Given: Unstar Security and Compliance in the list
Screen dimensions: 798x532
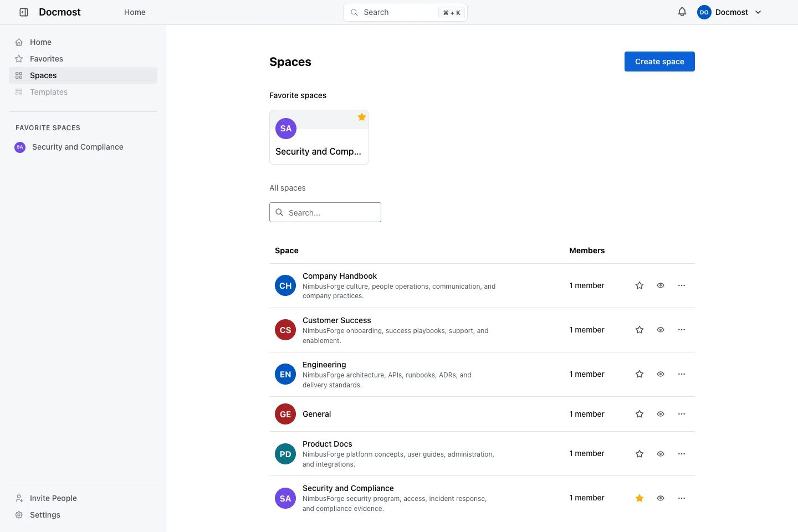Looking at the screenshot, I should pyautogui.click(x=640, y=498).
